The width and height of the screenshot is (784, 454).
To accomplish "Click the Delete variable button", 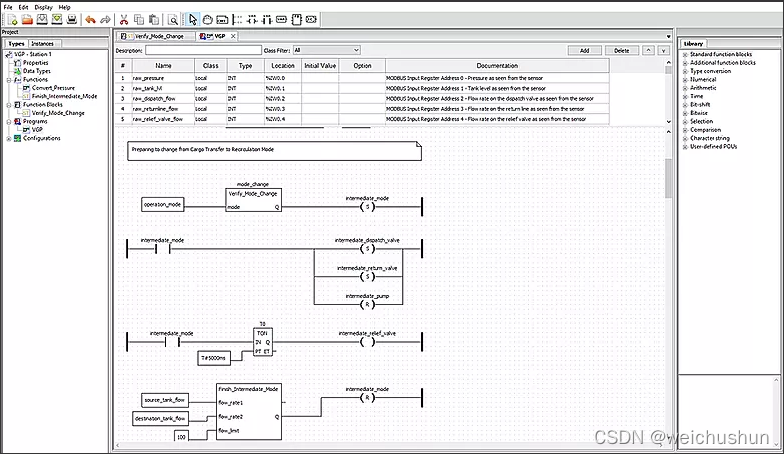I will point(622,50).
